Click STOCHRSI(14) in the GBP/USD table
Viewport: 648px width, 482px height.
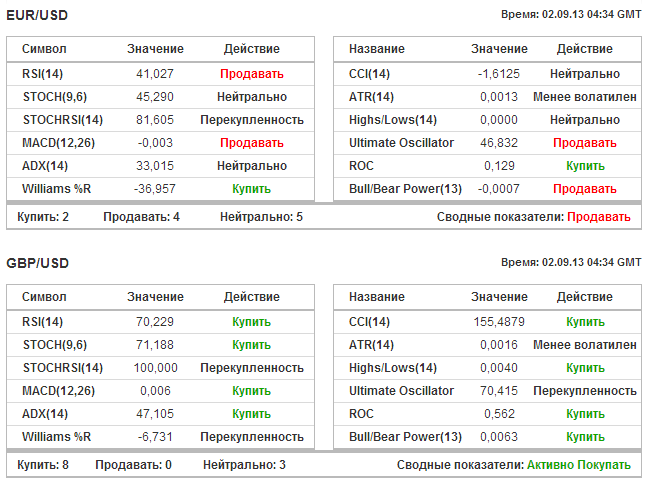[62, 368]
